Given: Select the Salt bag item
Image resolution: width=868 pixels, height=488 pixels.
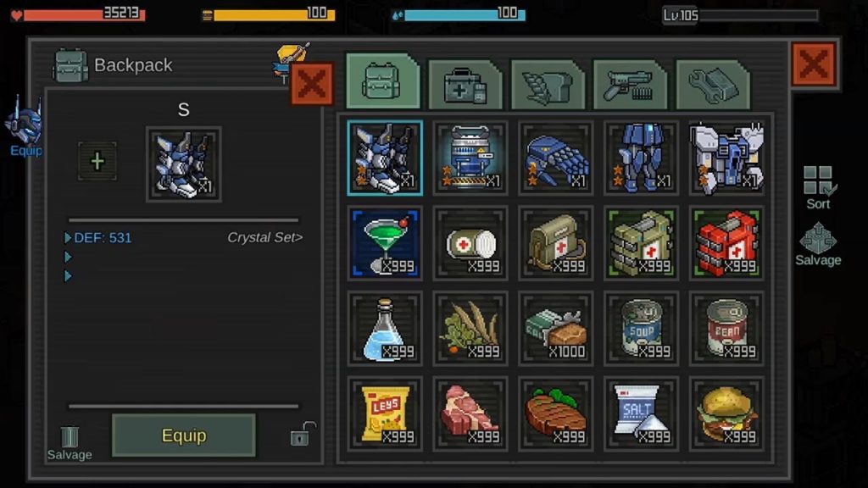Looking at the screenshot, I should (x=641, y=413).
